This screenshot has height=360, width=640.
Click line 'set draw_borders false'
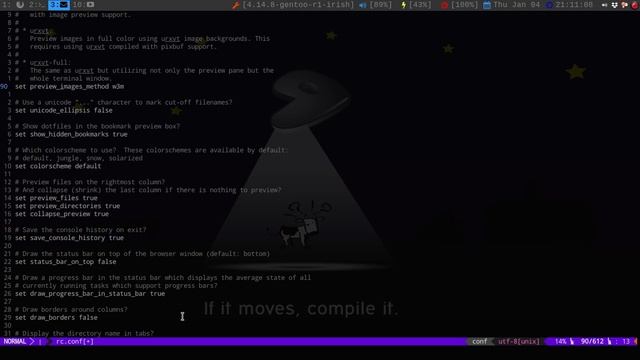point(56,318)
